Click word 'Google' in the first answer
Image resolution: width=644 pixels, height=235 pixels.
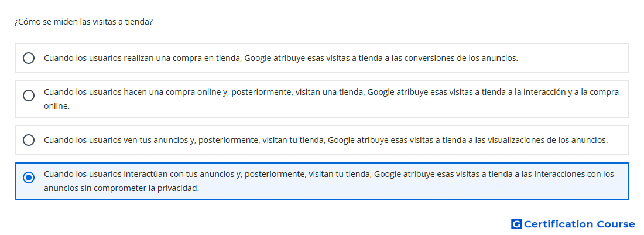[259, 58]
